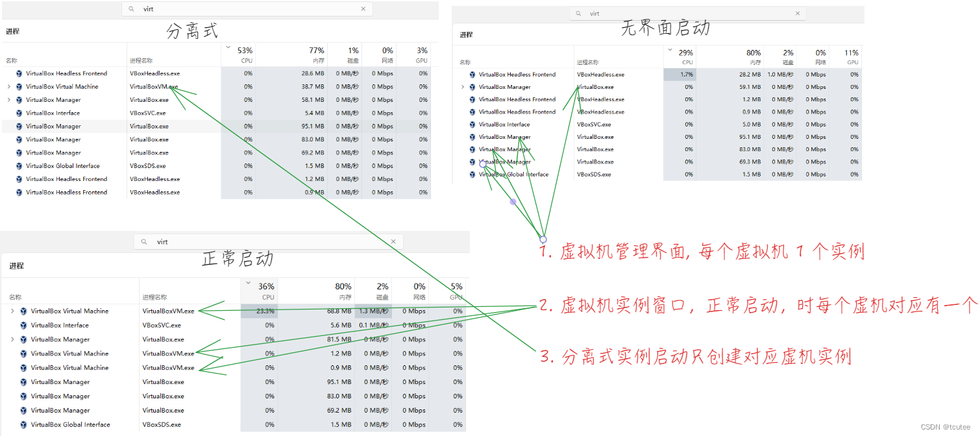Viewport: 980px width, 436px height.
Task: Click Global Interface icon in 36% CPU panel
Action: point(24,425)
